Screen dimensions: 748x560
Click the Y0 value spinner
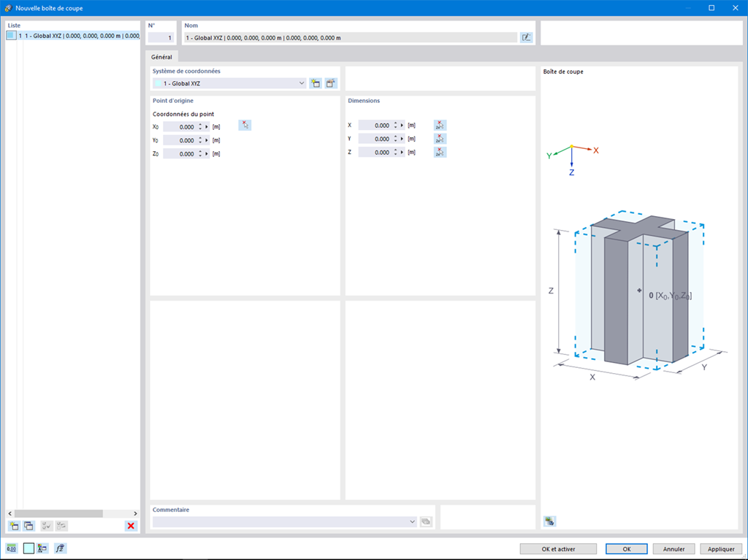pyautogui.click(x=200, y=140)
